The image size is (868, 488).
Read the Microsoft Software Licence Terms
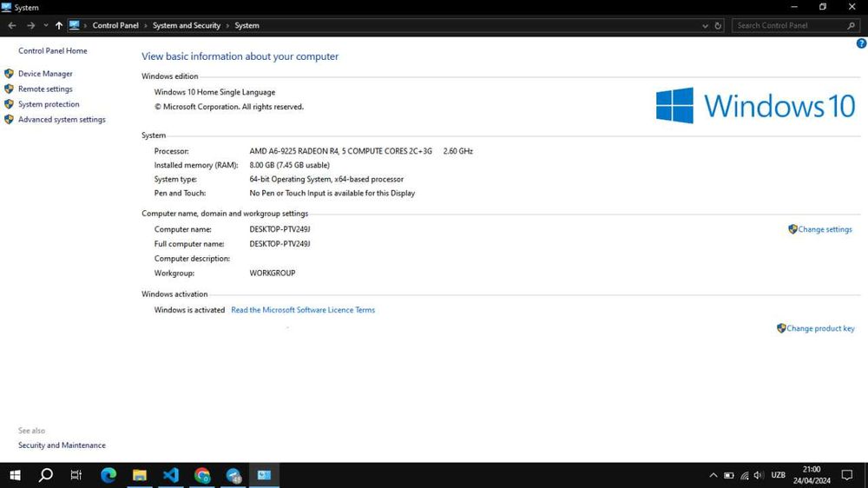[x=303, y=310]
